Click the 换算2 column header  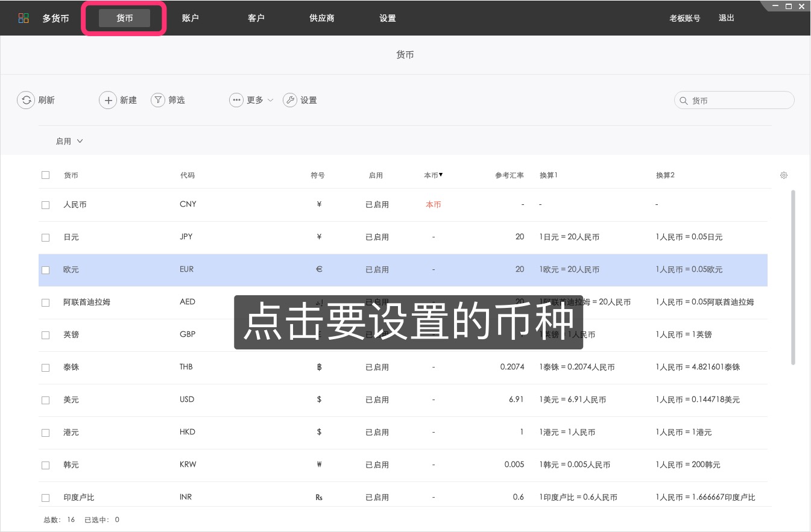pos(665,175)
